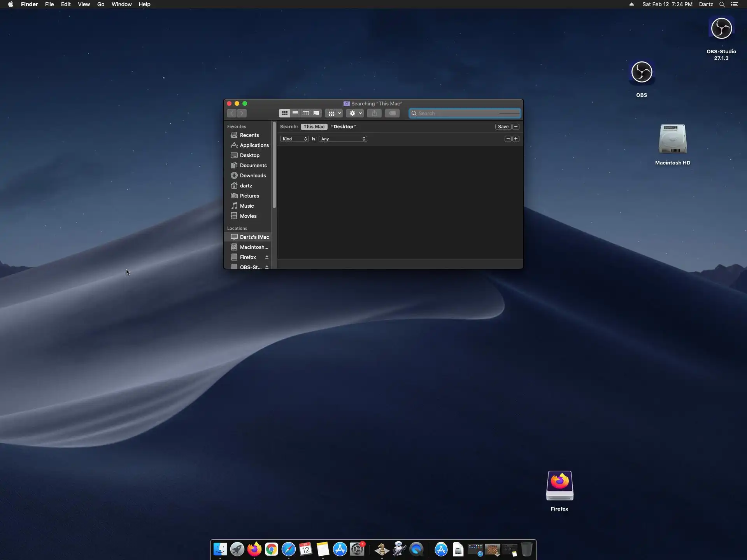Switch to gallery view in Finder toolbar
Screen dimensions: 747x560
pos(316,113)
